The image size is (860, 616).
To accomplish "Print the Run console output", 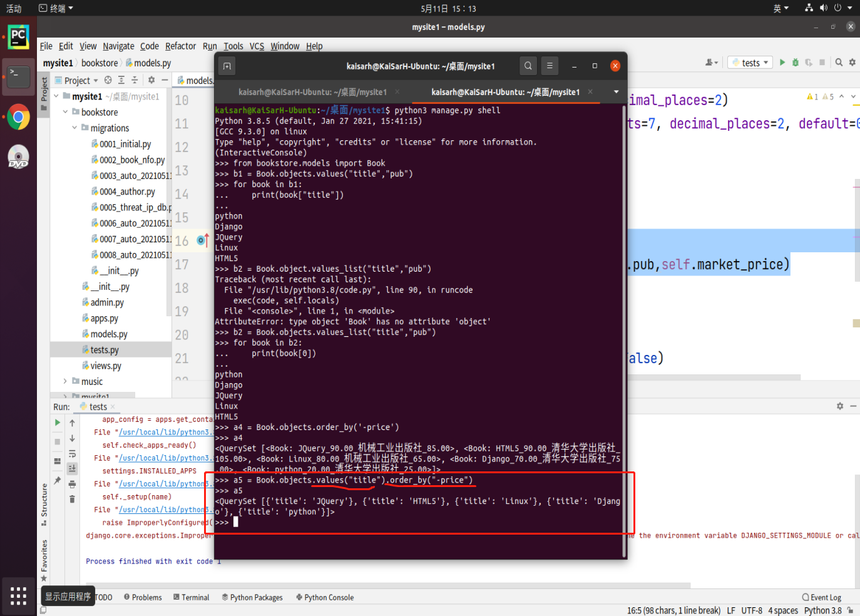I will [72, 484].
